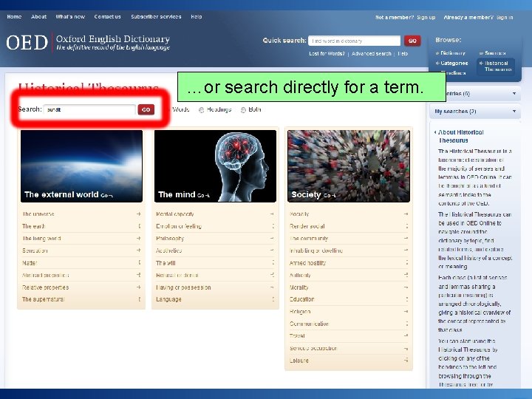Click the arrow icon beside Morality
532x399 pixels.
coord(406,287)
